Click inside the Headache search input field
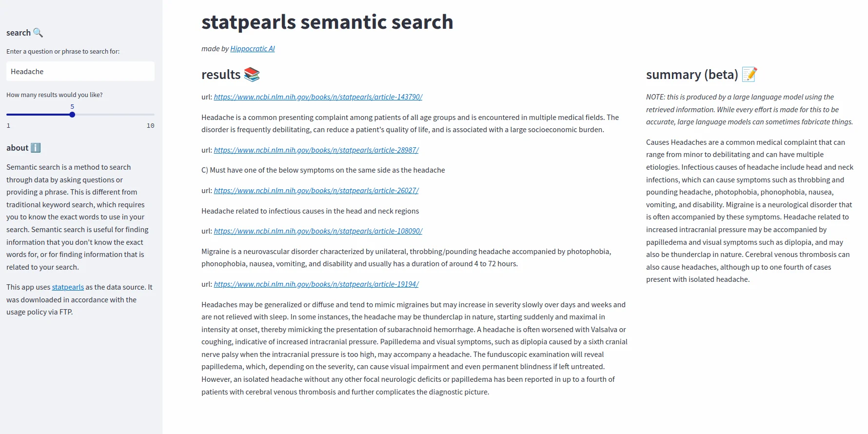 (x=80, y=71)
